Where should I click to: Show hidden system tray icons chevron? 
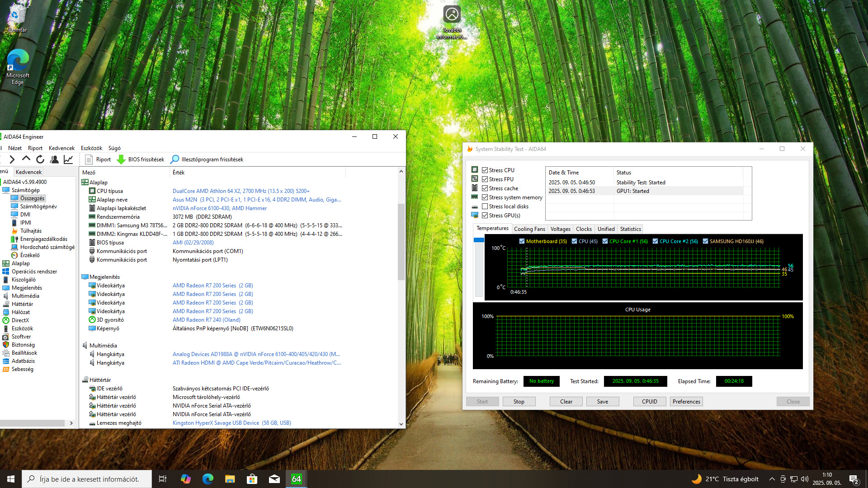coord(772,479)
